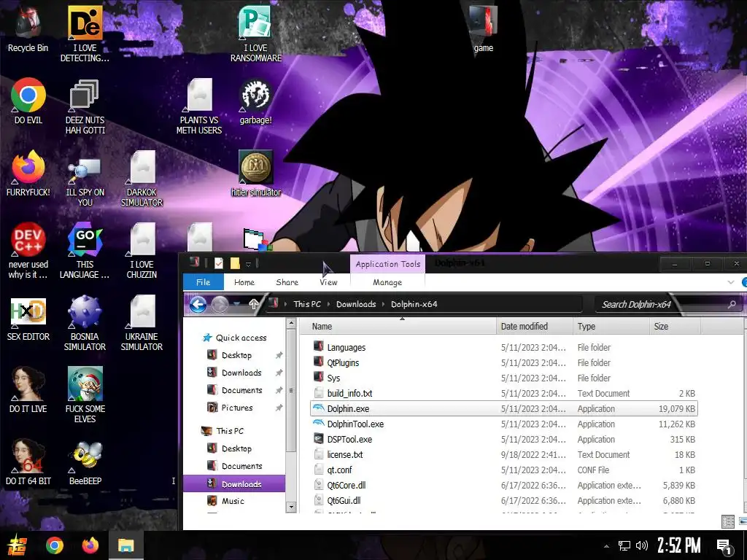Open the volume control in system tray
This screenshot has height=560, width=747.
(x=642, y=545)
